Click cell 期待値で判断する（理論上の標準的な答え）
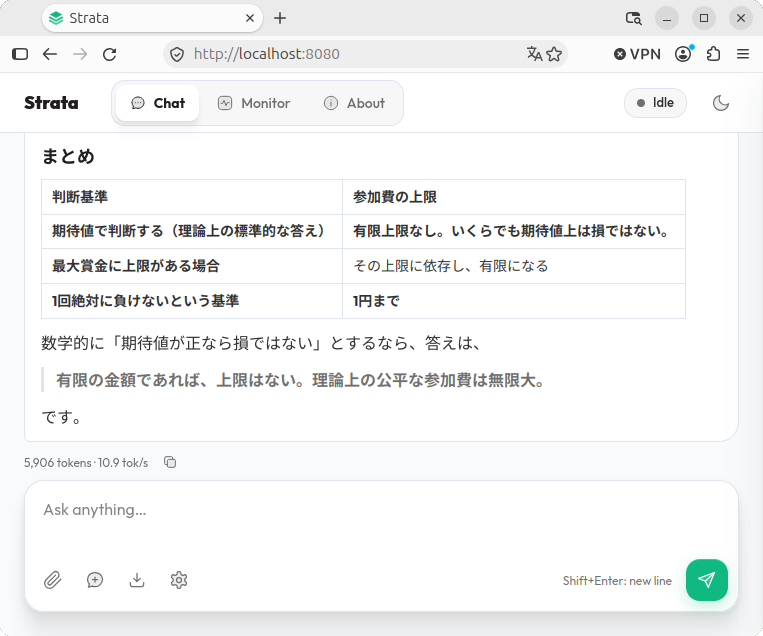 pos(192,231)
